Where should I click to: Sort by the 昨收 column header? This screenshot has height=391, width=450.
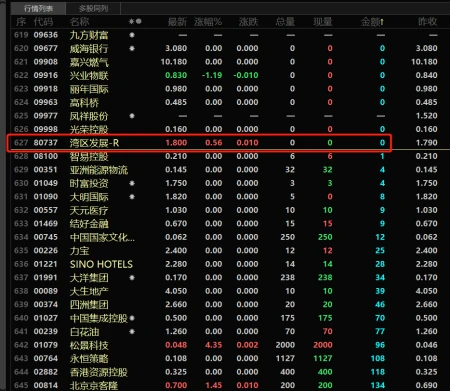click(427, 22)
